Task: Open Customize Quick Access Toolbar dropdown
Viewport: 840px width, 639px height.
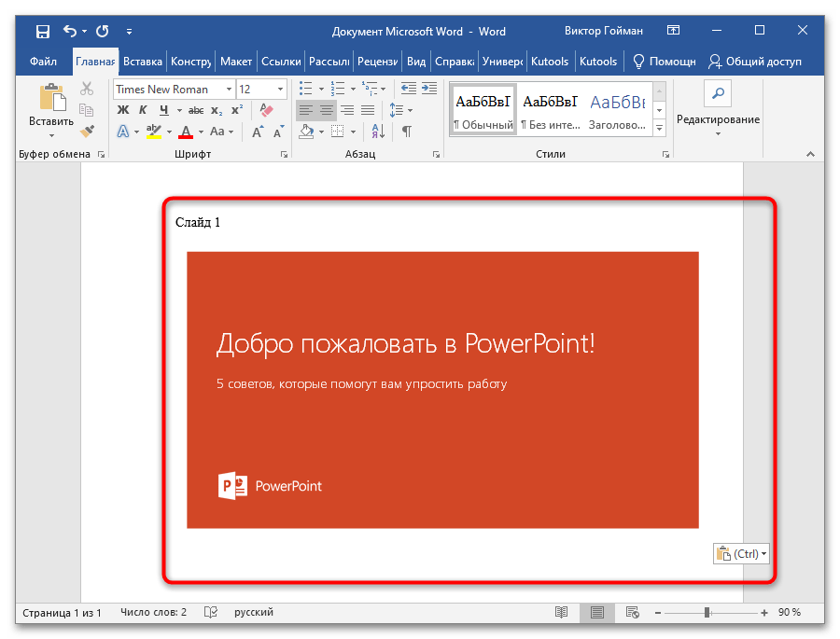Action: pyautogui.click(x=129, y=32)
